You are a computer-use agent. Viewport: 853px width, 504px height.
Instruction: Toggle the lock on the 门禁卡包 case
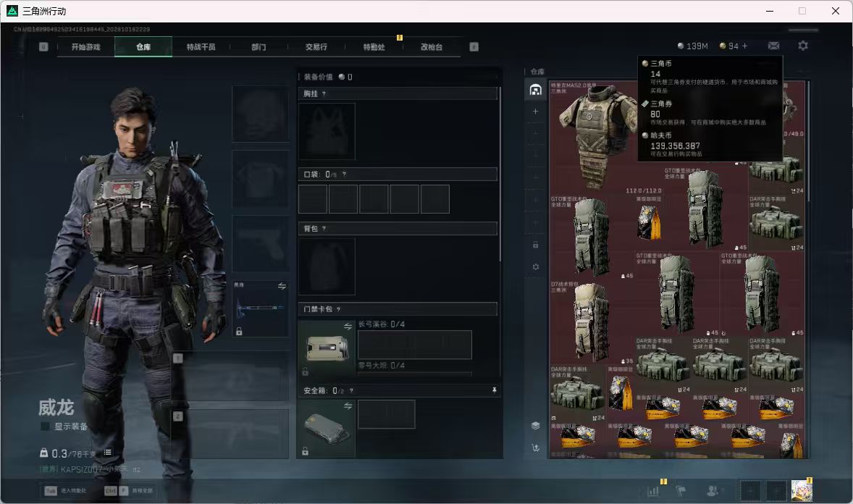coord(305,371)
